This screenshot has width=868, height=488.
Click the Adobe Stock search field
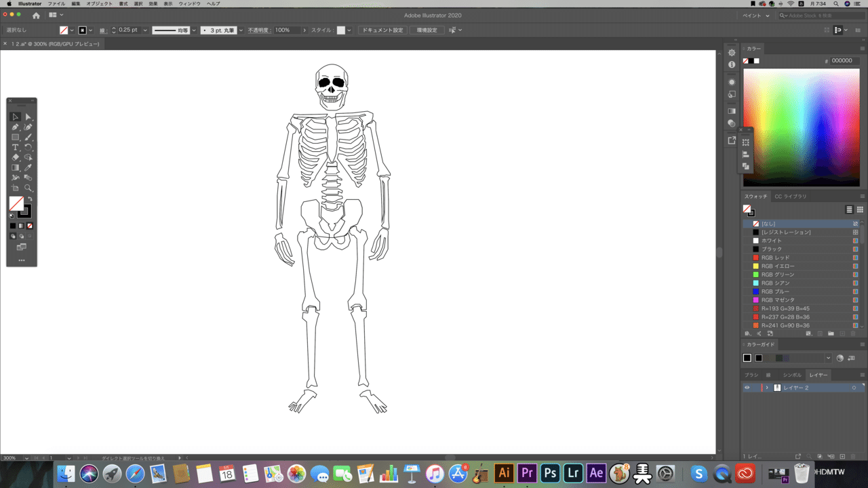[x=821, y=15]
